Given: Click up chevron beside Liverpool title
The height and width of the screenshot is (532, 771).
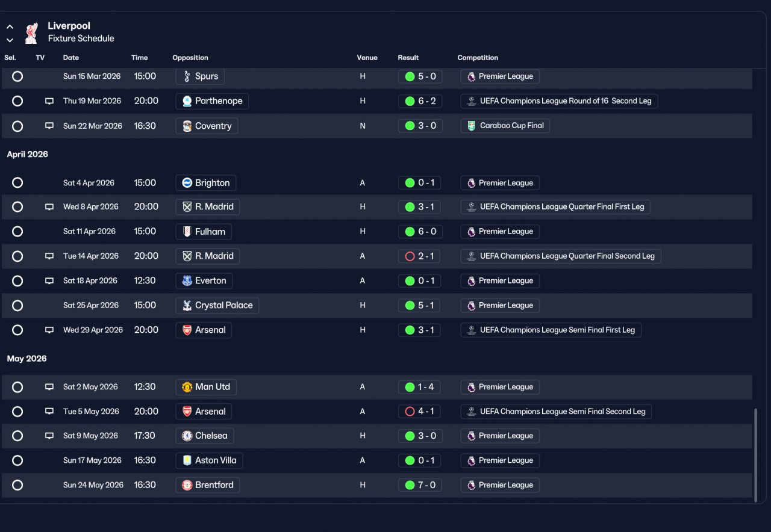Looking at the screenshot, I should tap(10, 27).
